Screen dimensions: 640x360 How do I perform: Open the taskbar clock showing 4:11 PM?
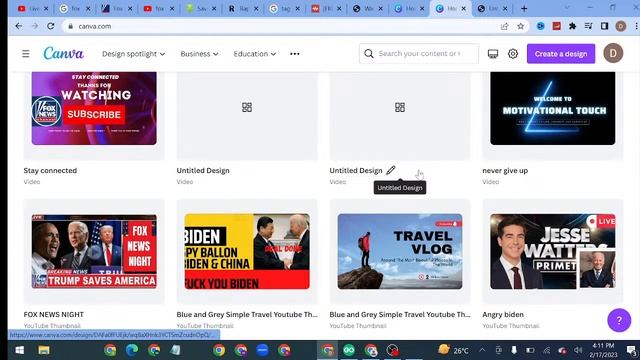[602, 350]
